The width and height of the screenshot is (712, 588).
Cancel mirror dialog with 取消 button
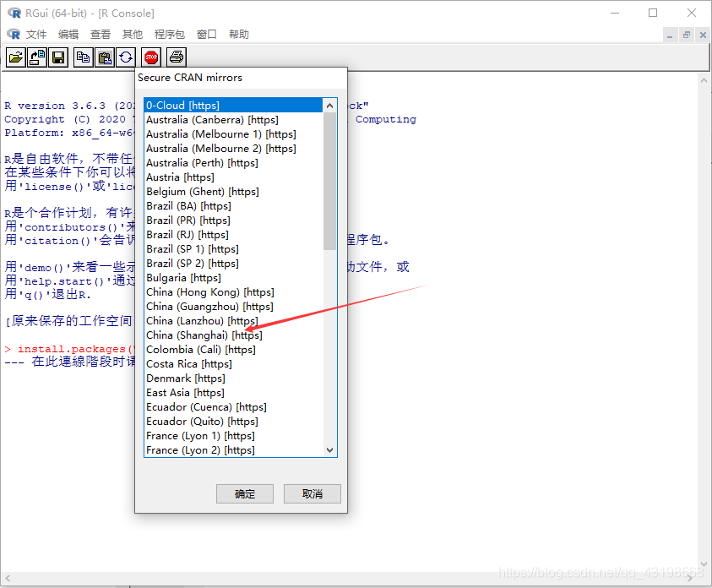pyautogui.click(x=313, y=493)
